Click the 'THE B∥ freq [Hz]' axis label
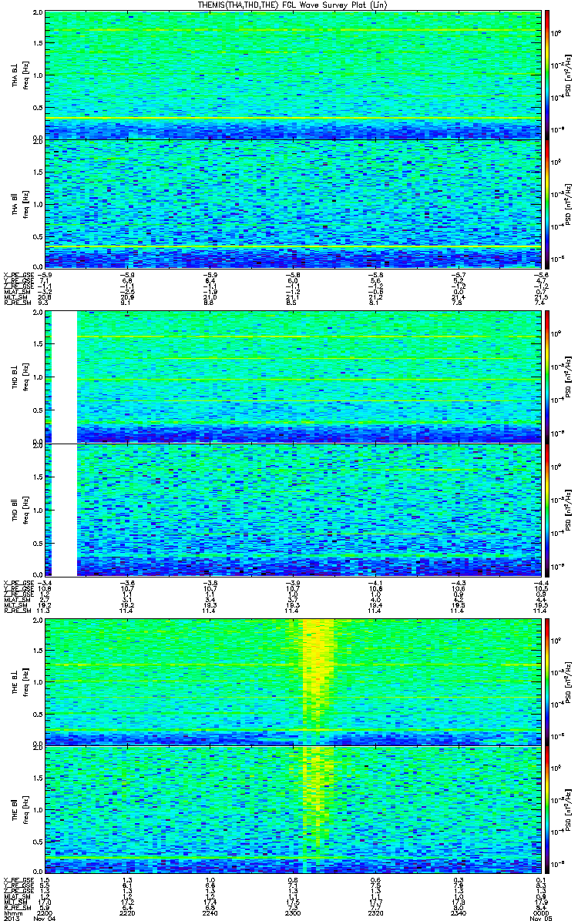Viewport: 578px width, 924px height. click(x=19, y=810)
